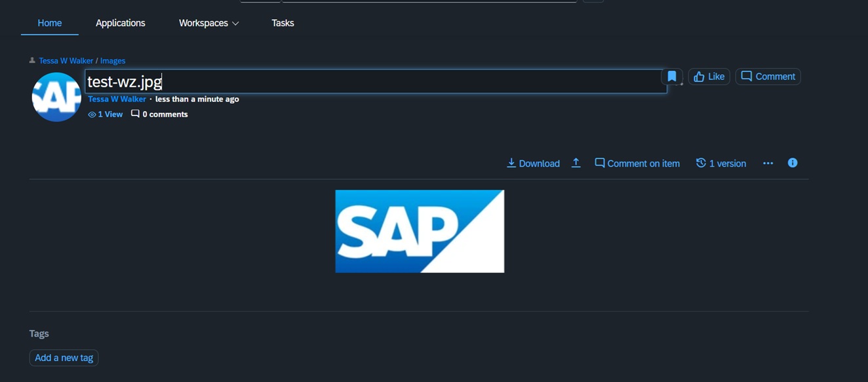Go to the Tasks tab
868x382 pixels.
coord(283,23)
